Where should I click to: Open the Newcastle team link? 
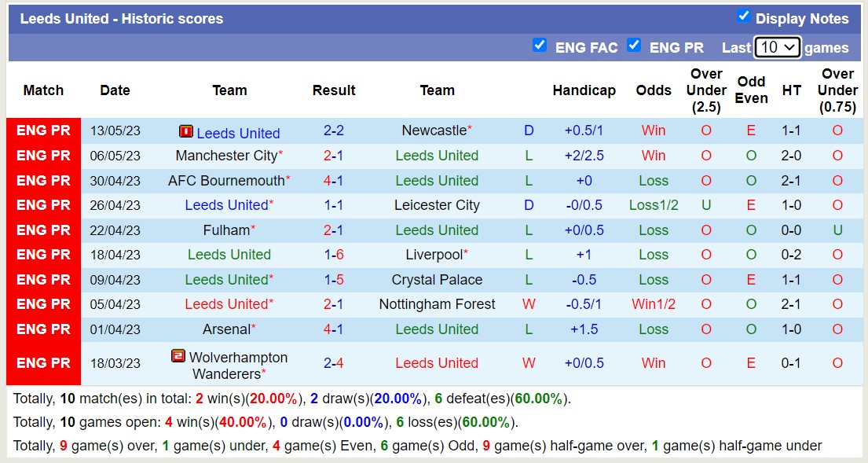(x=432, y=130)
